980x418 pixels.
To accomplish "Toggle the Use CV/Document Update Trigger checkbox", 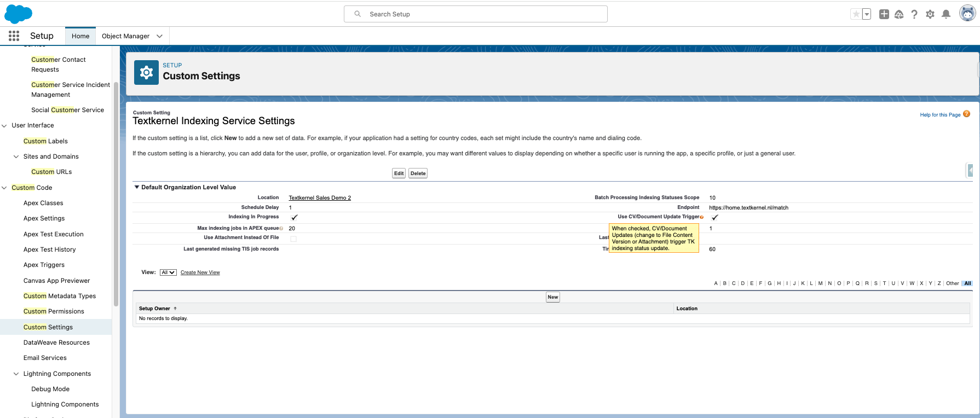I will [x=714, y=217].
